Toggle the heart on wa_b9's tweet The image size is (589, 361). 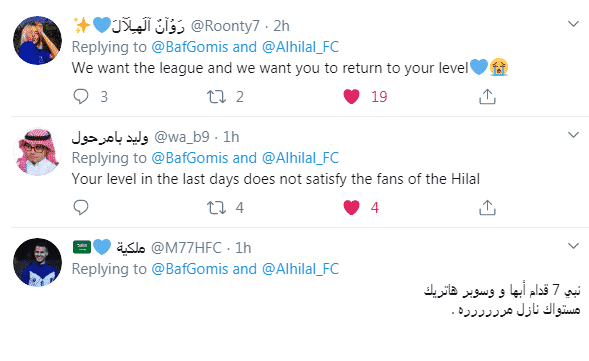point(352,207)
